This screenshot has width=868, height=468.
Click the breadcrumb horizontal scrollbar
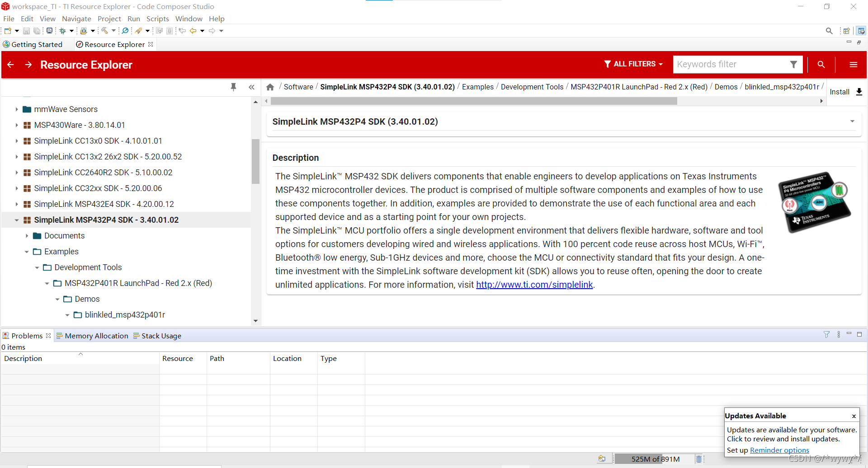point(473,101)
